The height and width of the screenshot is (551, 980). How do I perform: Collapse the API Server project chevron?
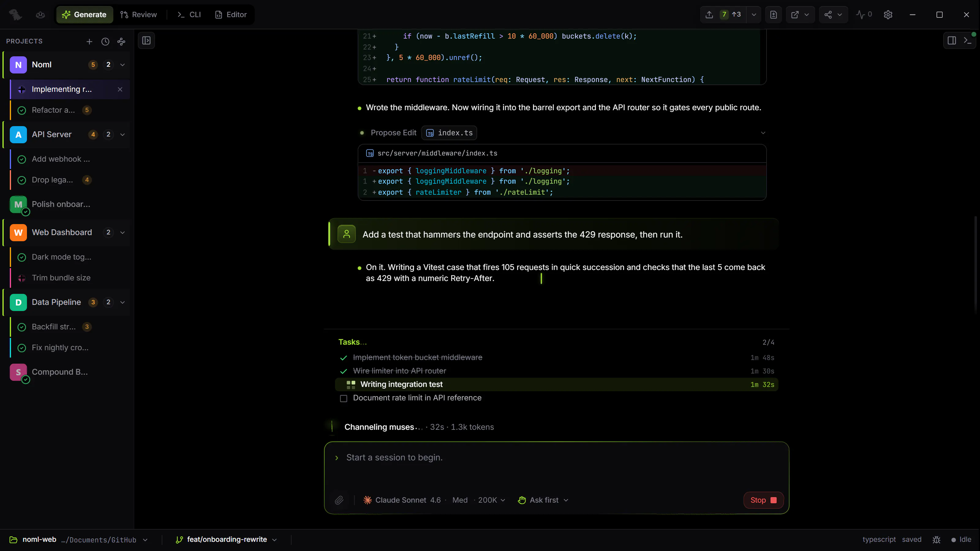[x=123, y=135]
